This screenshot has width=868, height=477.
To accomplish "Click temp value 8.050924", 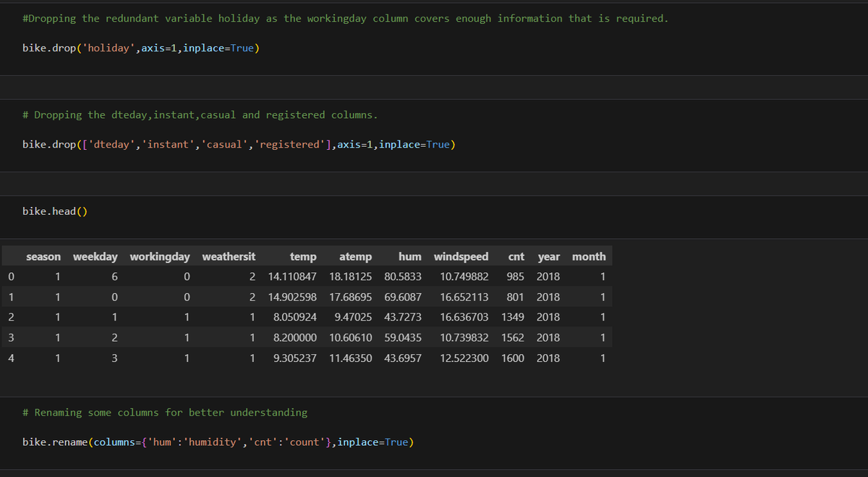I will [x=295, y=317].
